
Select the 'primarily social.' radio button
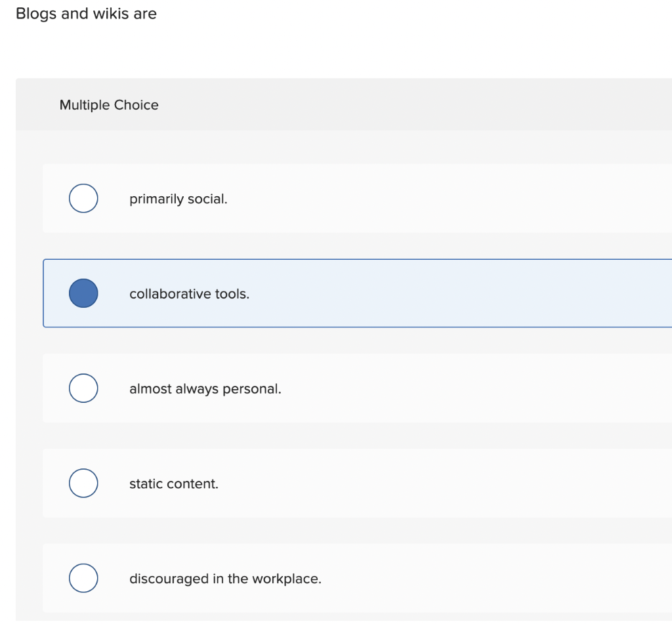click(83, 198)
